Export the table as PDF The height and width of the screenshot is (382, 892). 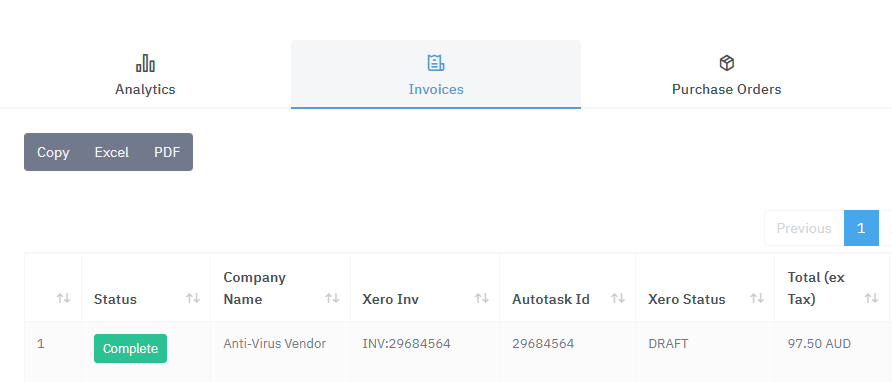click(167, 152)
